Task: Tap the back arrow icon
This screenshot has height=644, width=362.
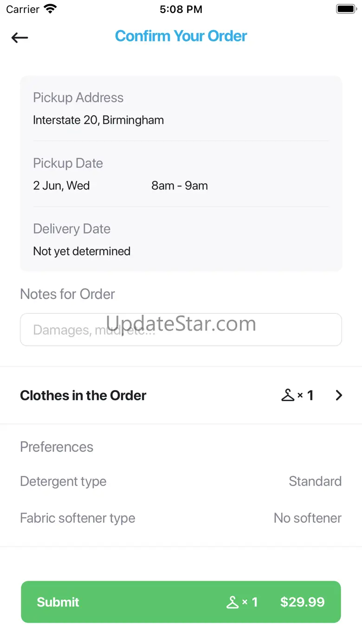Action: coord(20,38)
